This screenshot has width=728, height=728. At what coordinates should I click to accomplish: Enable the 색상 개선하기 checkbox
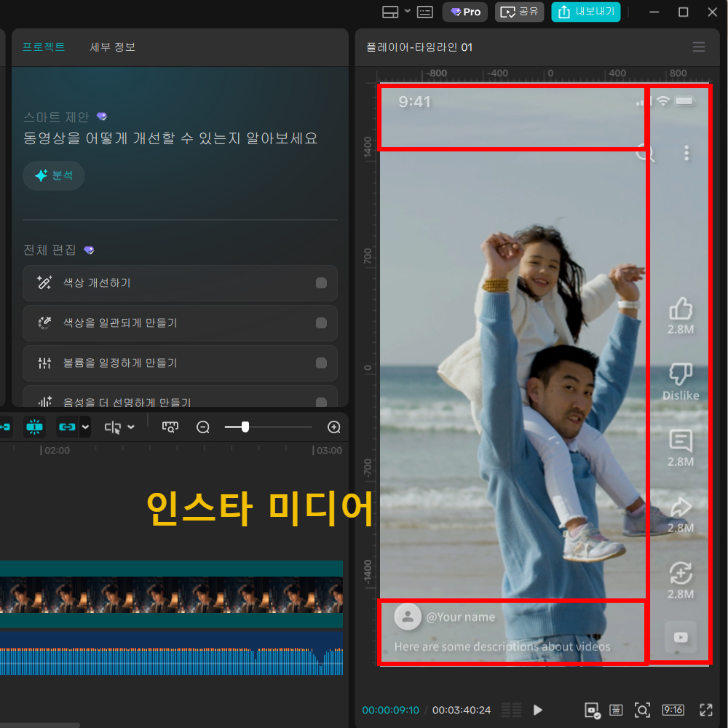coord(321,283)
